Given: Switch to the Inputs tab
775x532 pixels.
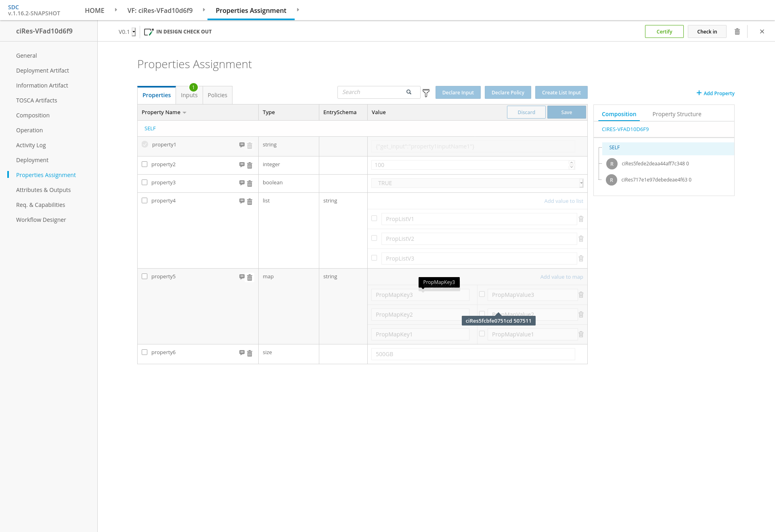Looking at the screenshot, I should click(189, 95).
